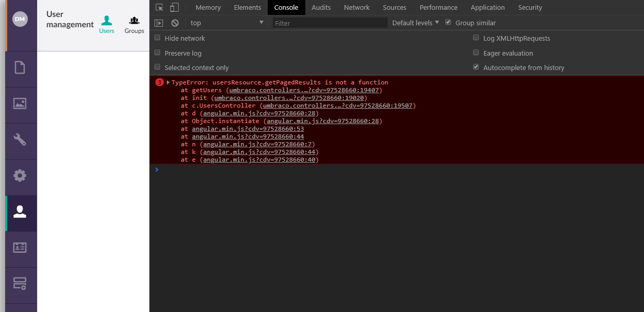The image size is (644, 312).
Task: Open the source link on the 'at n' line
Action: point(257,144)
